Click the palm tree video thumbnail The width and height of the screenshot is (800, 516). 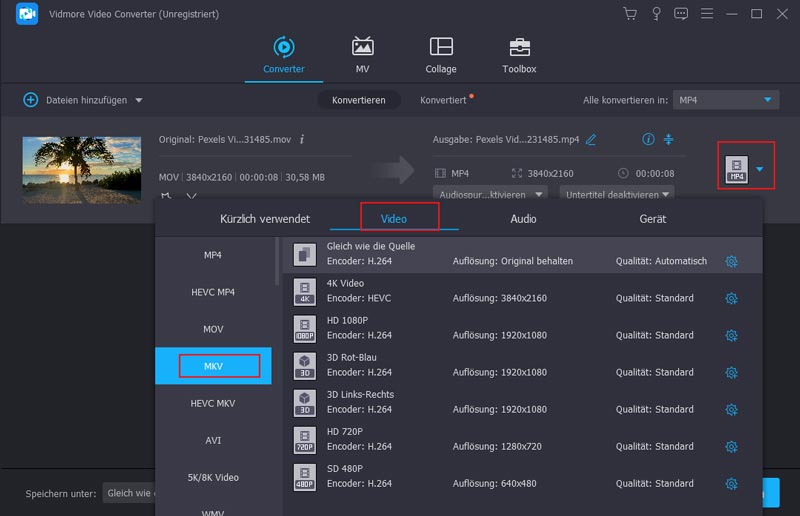click(82, 166)
